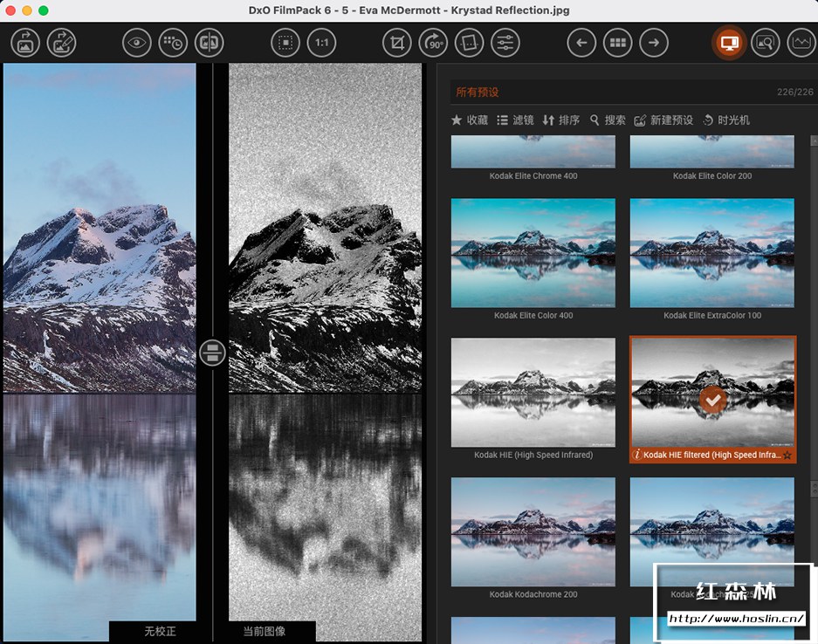Go to previous image arrow
This screenshot has width=818, height=644.
tap(581, 43)
